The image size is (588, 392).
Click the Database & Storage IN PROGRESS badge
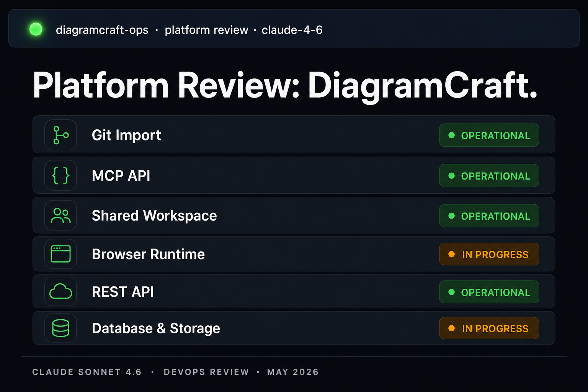point(489,328)
